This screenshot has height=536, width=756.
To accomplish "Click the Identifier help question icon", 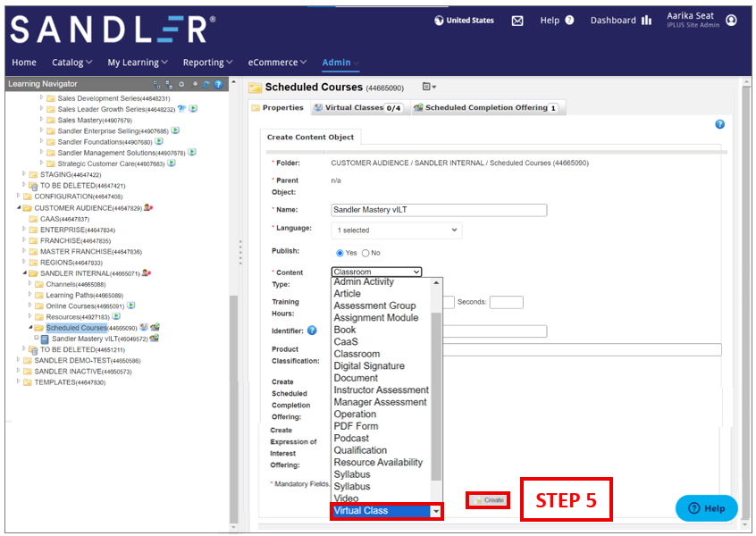I will pos(312,331).
